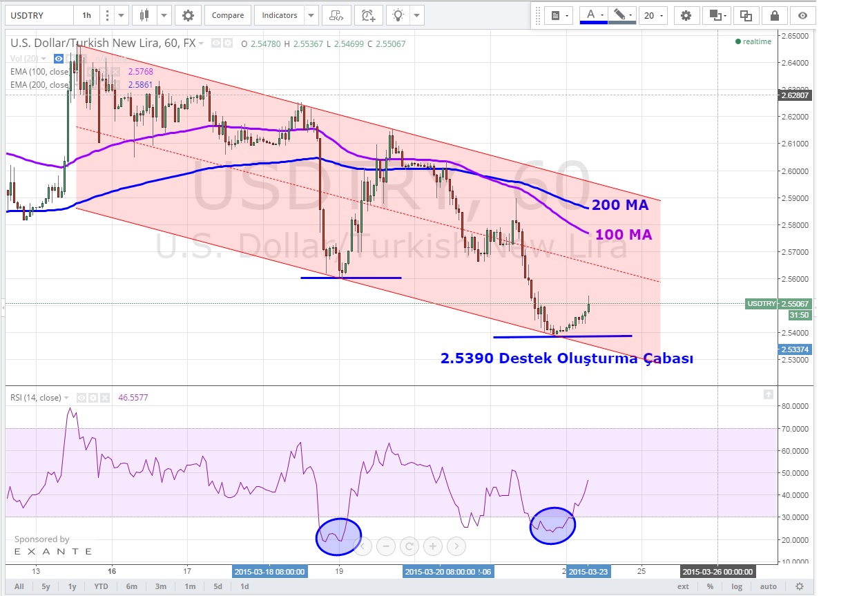Toggle auto scale at bottom right
The width and height of the screenshot is (868, 596).
click(768, 586)
